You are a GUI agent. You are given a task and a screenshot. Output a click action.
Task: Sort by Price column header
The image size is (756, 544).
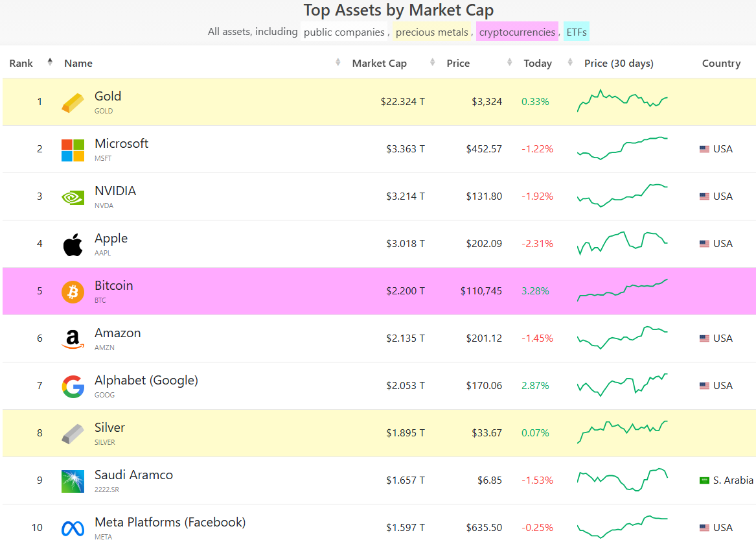(458, 63)
